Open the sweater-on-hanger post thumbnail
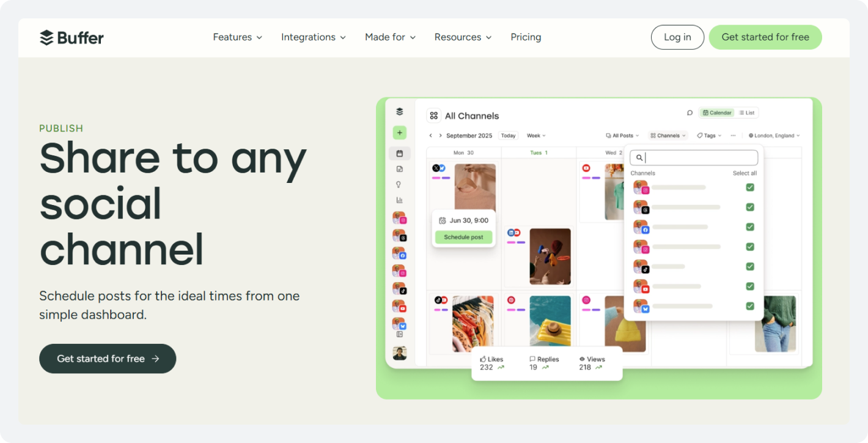The height and width of the screenshot is (443, 868). [475, 187]
